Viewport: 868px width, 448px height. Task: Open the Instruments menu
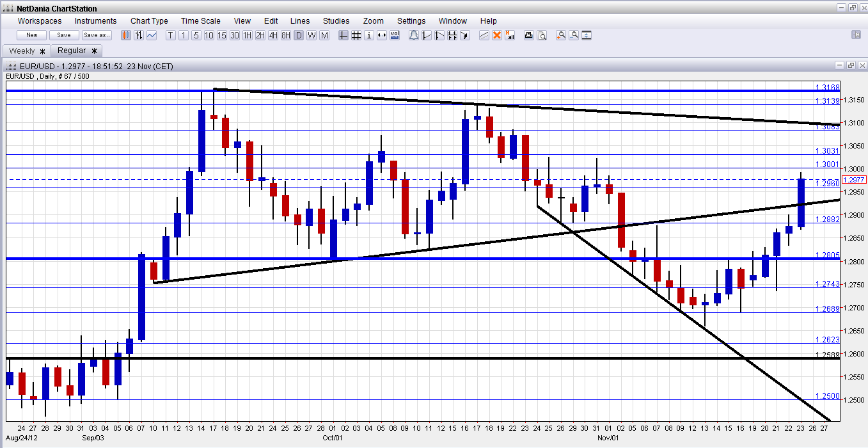point(96,21)
